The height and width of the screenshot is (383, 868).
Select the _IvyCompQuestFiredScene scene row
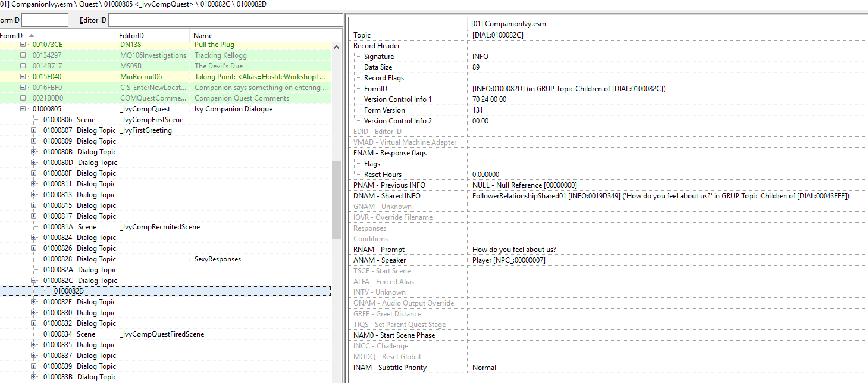[165, 334]
